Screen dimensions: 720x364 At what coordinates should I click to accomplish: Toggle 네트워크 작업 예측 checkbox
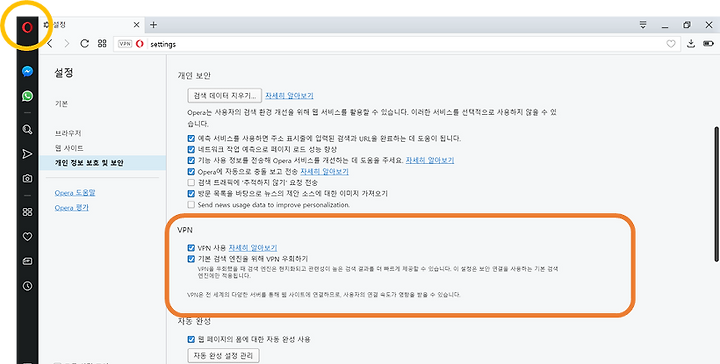click(x=191, y=149)
